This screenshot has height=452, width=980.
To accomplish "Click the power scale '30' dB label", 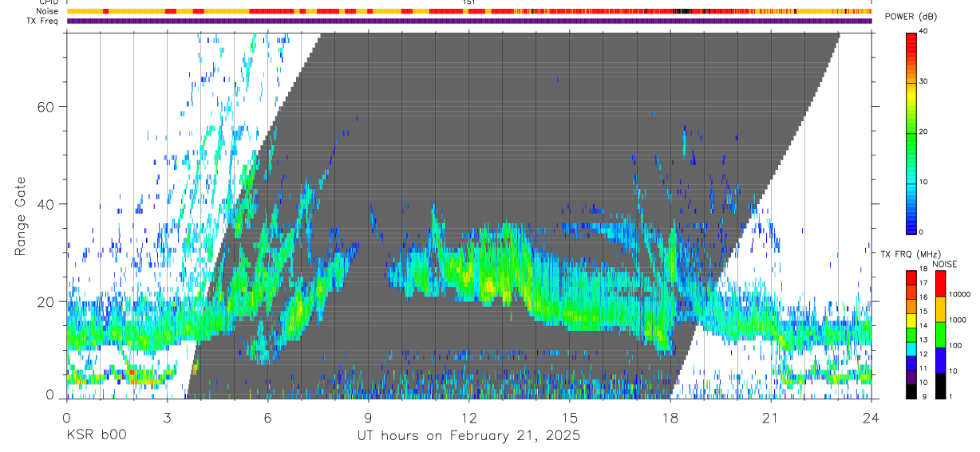I will pos(924,81).
